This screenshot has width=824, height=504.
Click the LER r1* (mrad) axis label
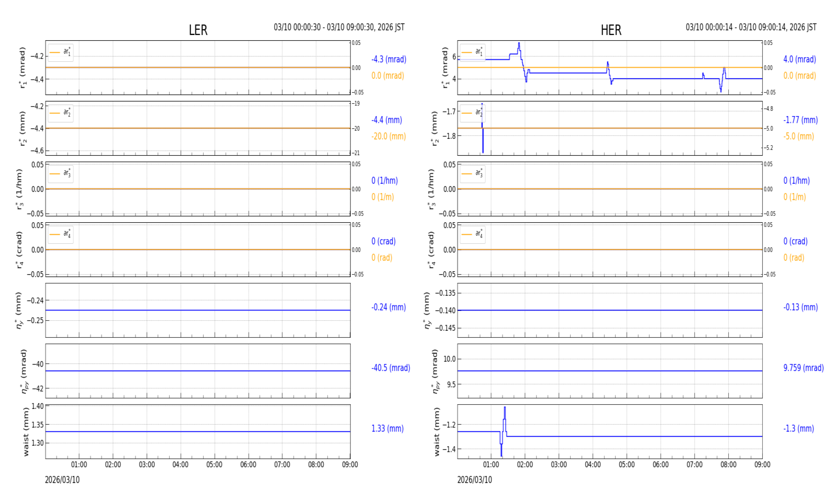click(x=23, y=68)
